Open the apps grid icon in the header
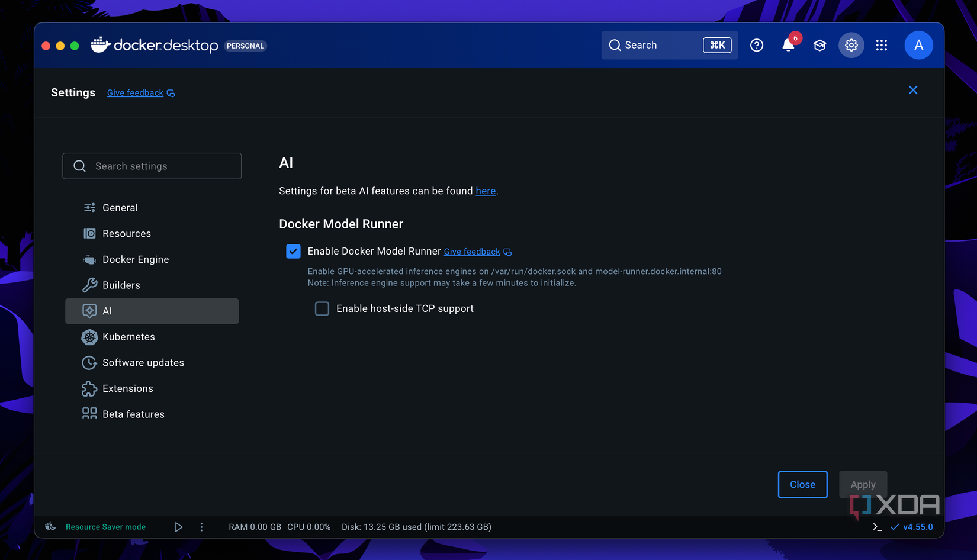Viewport: 977px width, 560px height. (882, 45)
